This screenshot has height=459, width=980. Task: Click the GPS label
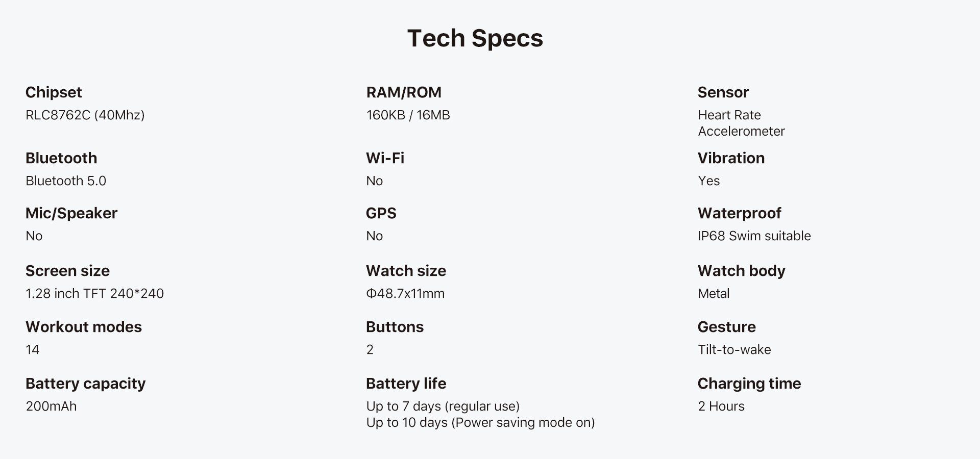(x=381, y=213)
